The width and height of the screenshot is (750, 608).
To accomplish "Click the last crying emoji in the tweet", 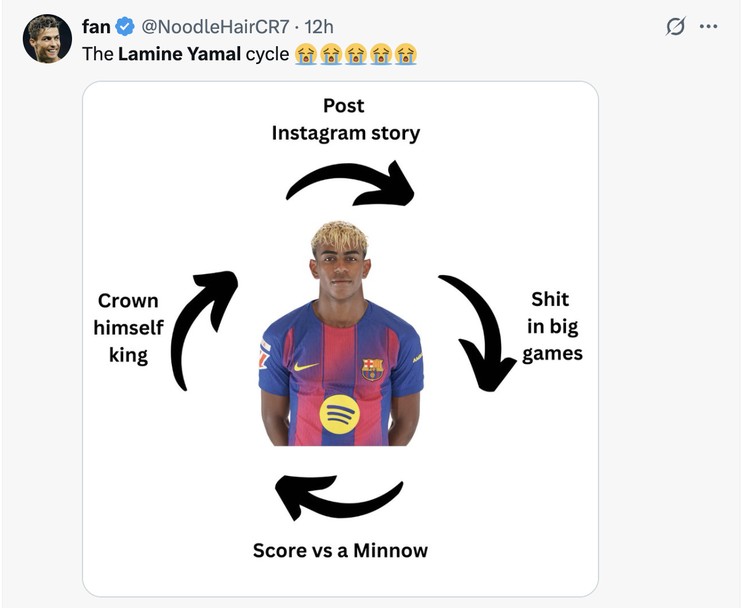I will 405,54.
